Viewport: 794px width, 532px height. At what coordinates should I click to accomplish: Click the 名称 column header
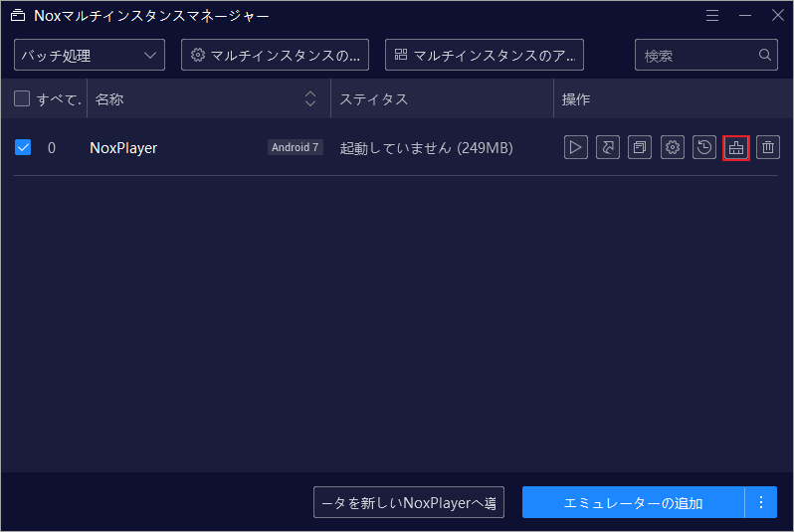tap(209, 98)
